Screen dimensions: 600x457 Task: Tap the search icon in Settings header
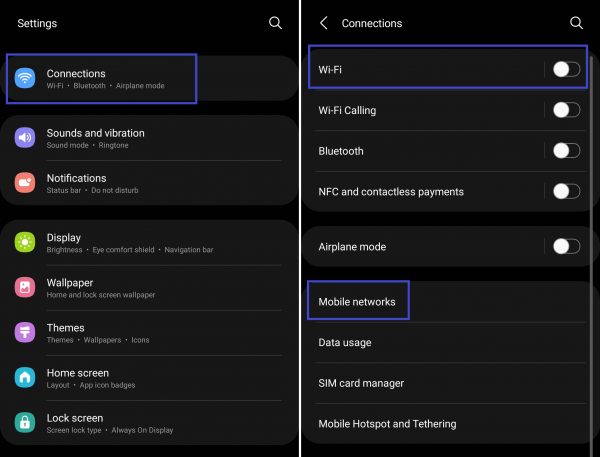pos(275,23)
